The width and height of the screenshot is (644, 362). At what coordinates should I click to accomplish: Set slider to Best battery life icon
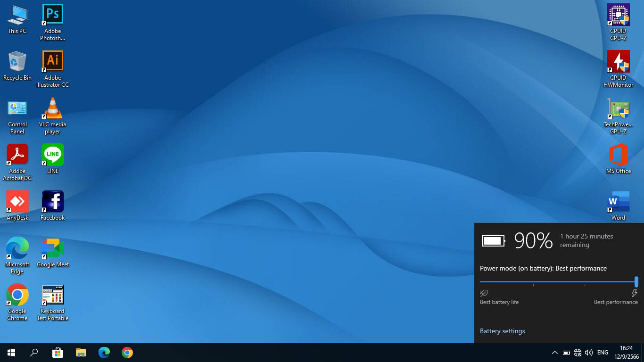484,293
